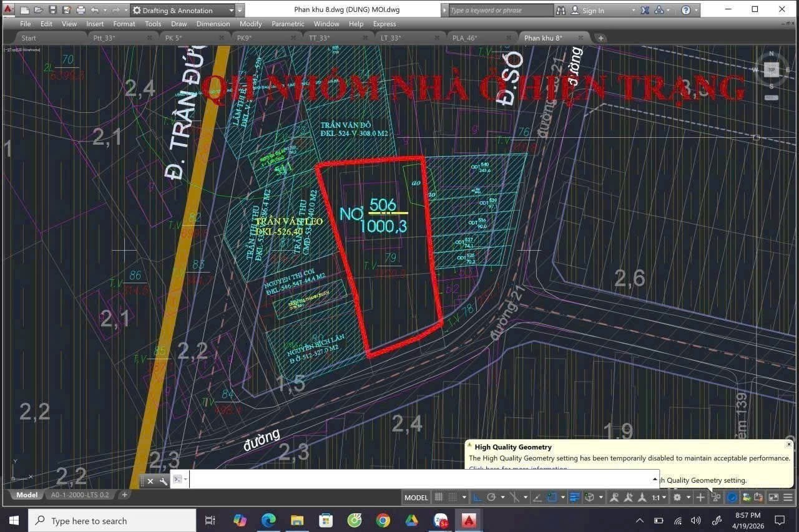This screenshot has width=799, height=532.
Task: Open the File menu
Action: (26, 24)
